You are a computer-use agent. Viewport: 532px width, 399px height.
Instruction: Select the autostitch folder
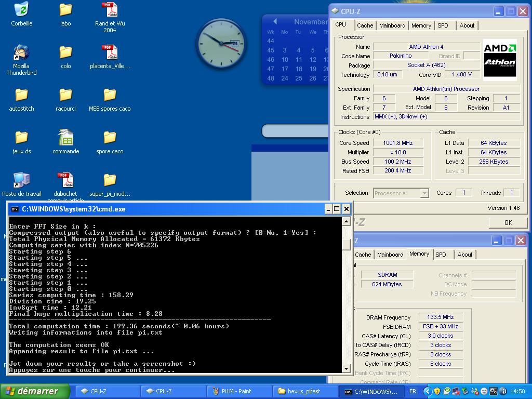coord(21,95)
